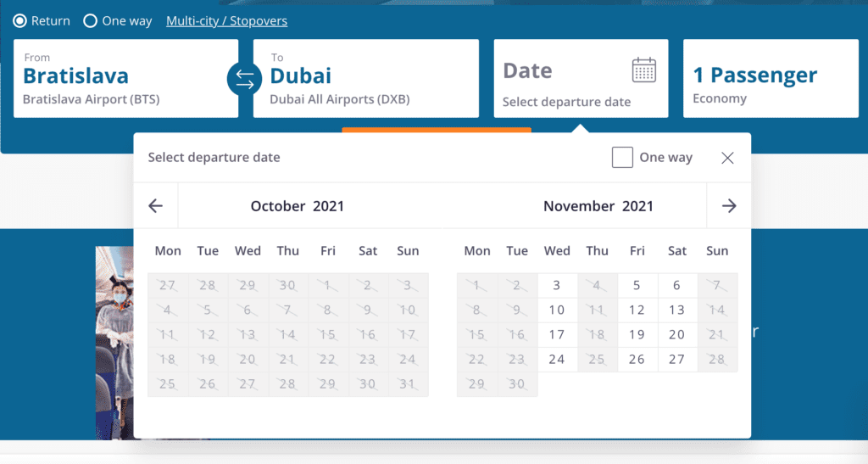This screenshot has height=464, width=868.
Task: Close the departure date picker
Action: click(x=727, y=158)
